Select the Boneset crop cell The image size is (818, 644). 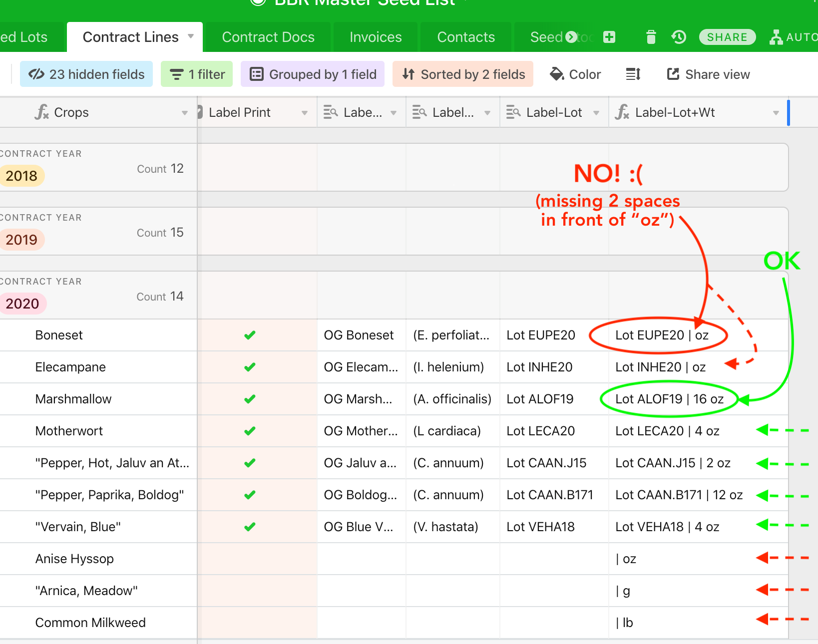98,335
